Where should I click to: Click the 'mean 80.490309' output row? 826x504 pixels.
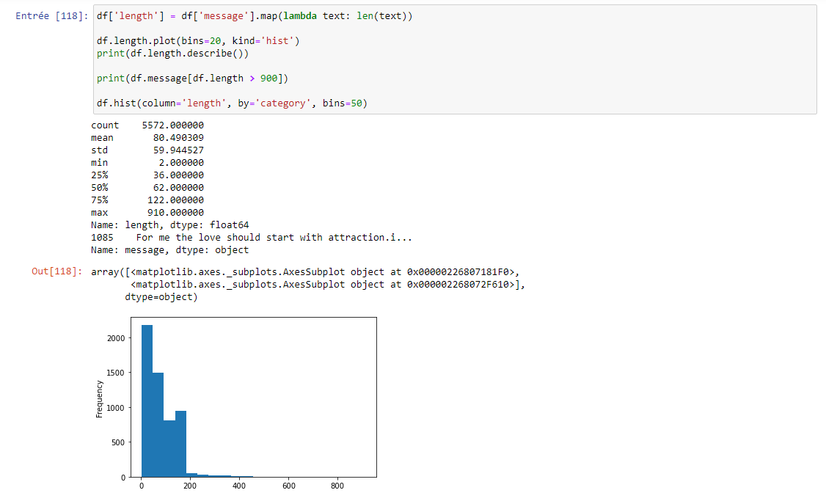pyautogui.click(x=147, y=138)
